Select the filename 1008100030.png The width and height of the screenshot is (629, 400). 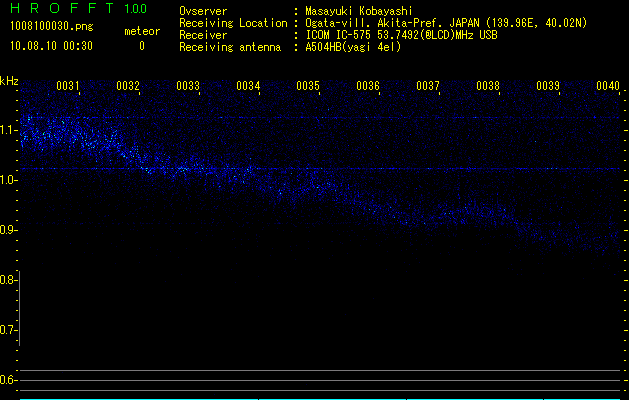click(x=52, y=26)
